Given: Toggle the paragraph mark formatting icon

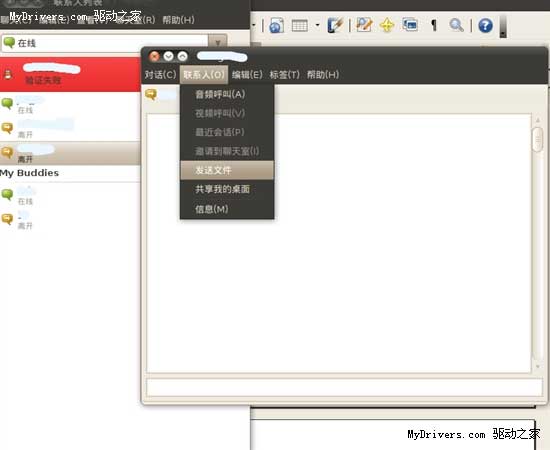Looking at the screenshot, I should coord(434,25).
